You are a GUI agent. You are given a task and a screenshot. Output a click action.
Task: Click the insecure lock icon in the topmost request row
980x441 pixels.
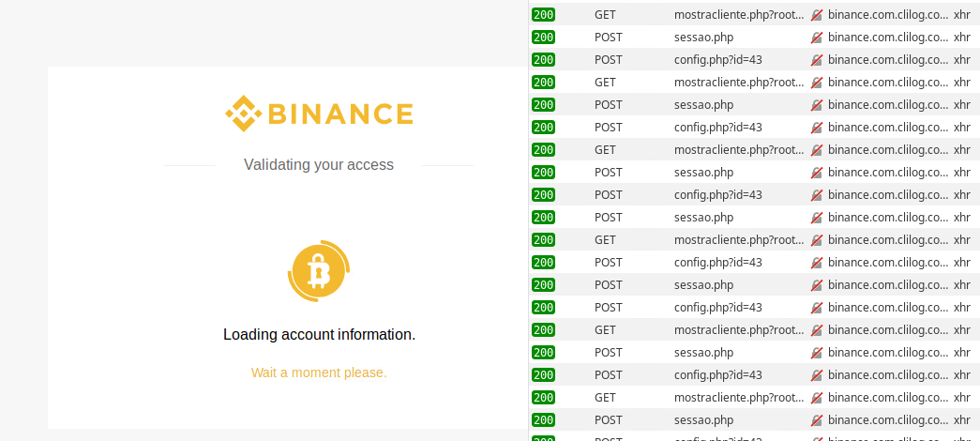(x=817, y=15)
